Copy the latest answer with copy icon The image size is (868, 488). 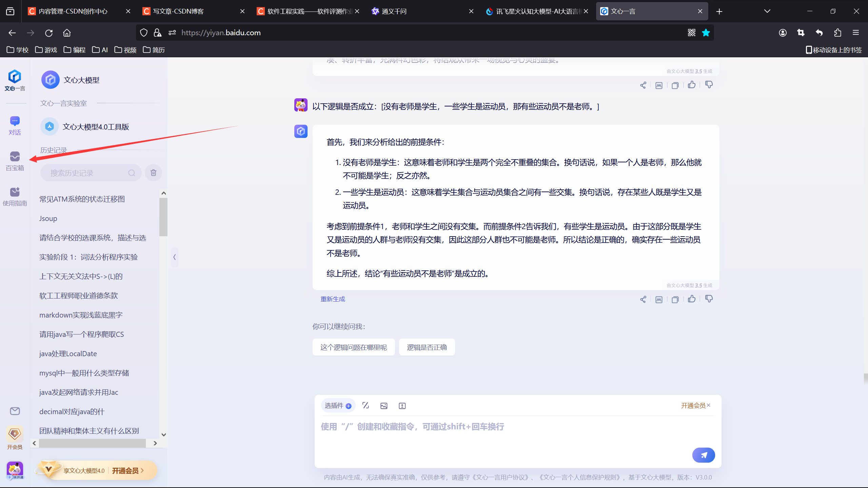[x=675, y=299]
